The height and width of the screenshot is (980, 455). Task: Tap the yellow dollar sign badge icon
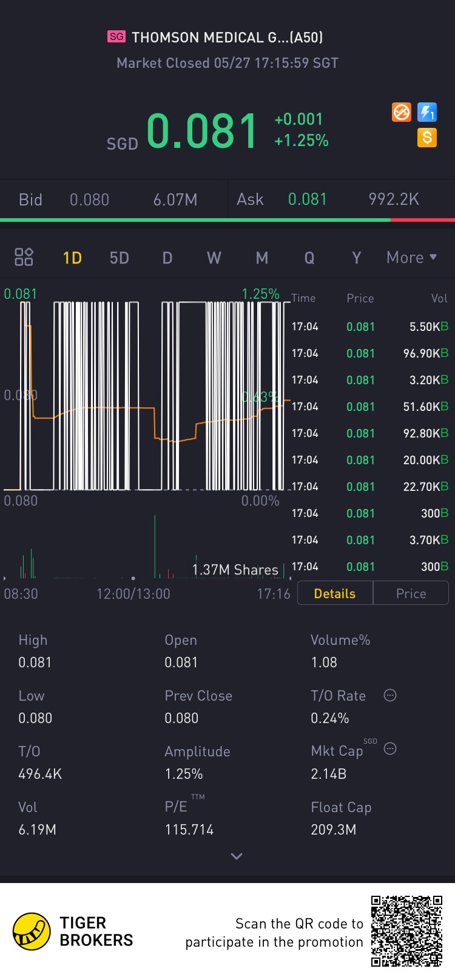pyautogui.click(x=427, y=138)
